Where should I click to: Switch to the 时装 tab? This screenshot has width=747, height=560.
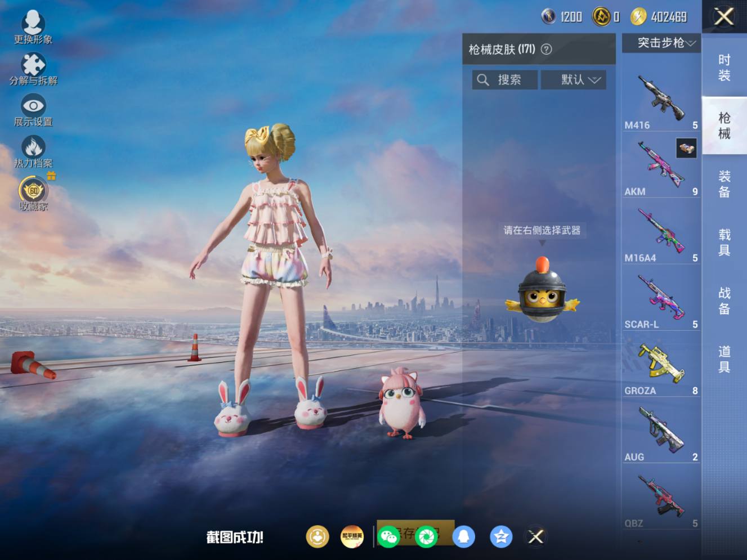[x=724, y=68]
